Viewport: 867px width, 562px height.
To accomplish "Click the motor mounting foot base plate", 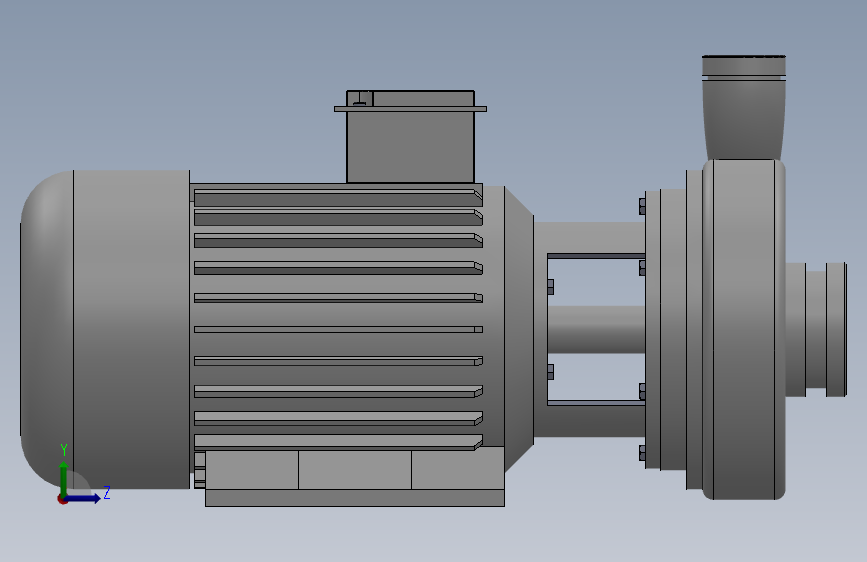I will pyautogui.click(x=354, y=498).
